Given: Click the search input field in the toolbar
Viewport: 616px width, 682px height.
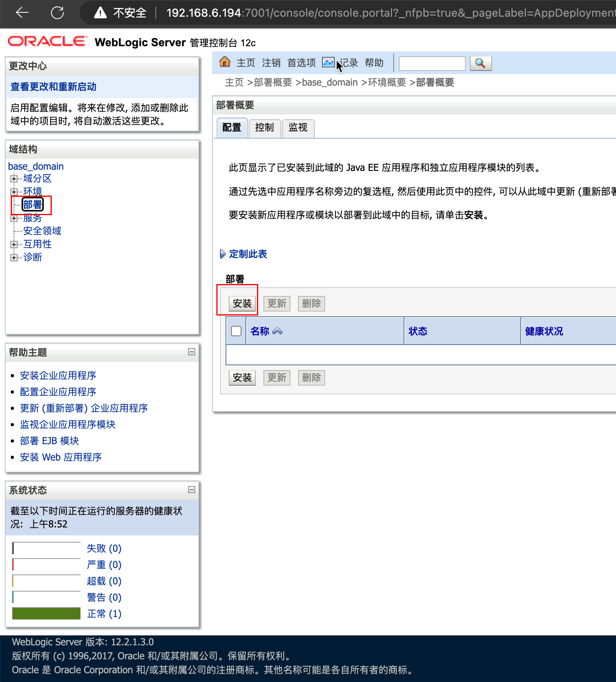Looking at the screenshot, I should tap(432, 63).
